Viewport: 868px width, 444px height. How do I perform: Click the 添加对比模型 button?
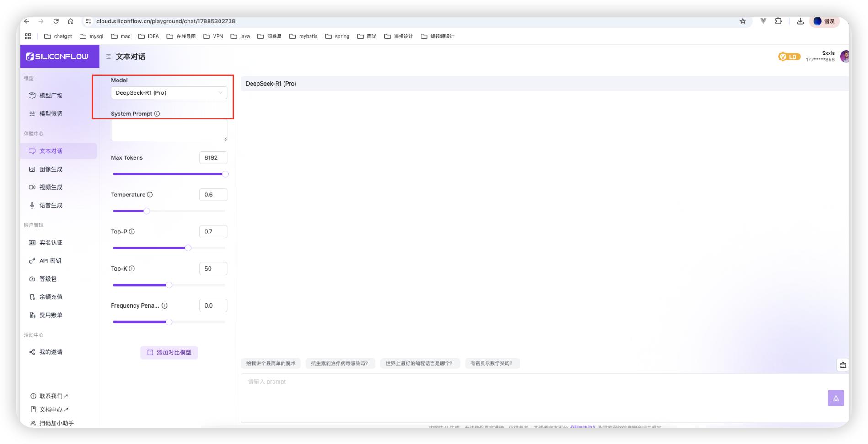169,352
